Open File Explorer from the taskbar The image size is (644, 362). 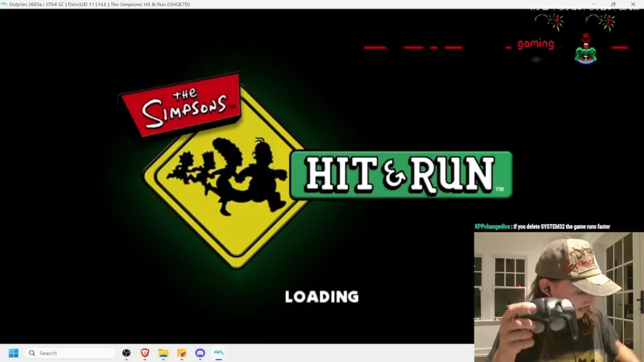163,353
